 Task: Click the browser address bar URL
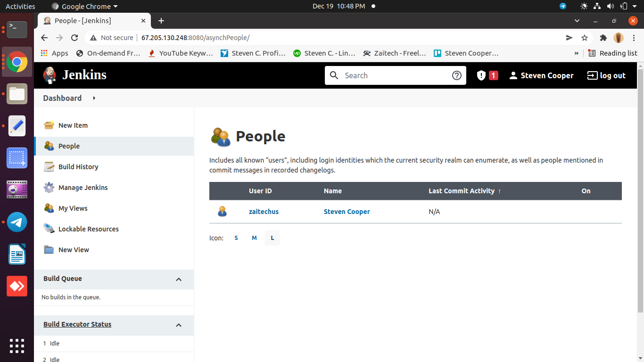tap(195, 38)
